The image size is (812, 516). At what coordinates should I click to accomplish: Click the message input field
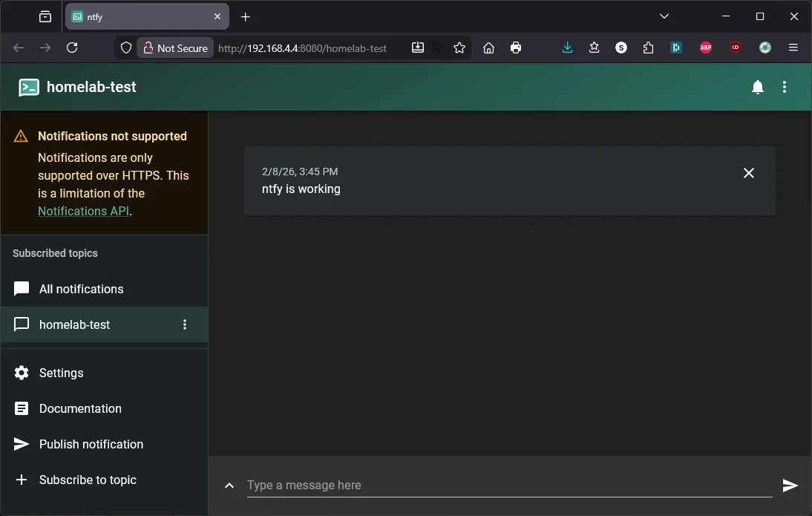(445, 485)
